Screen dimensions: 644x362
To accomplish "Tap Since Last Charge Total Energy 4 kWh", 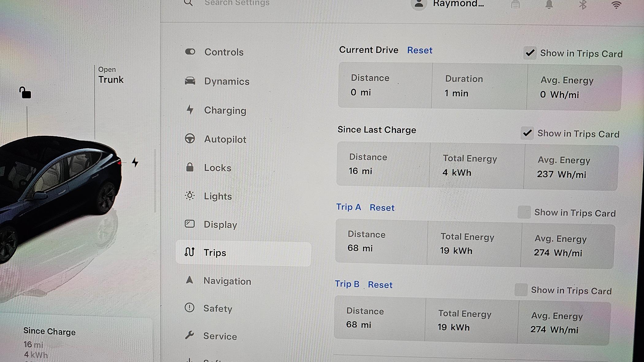I will [457, 173].
